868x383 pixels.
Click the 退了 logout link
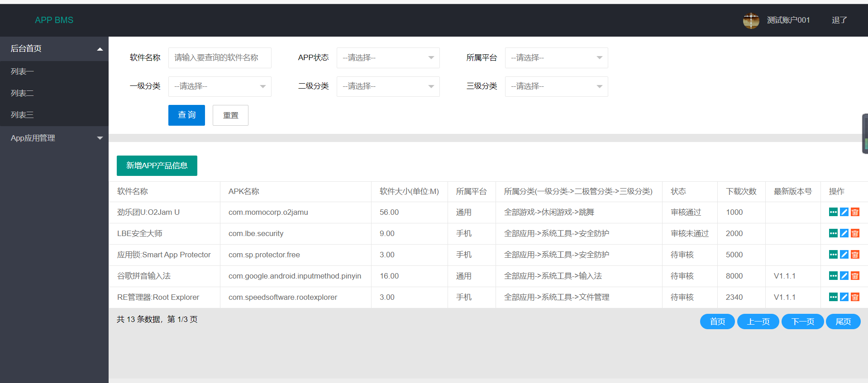click(x=839, y=20)
